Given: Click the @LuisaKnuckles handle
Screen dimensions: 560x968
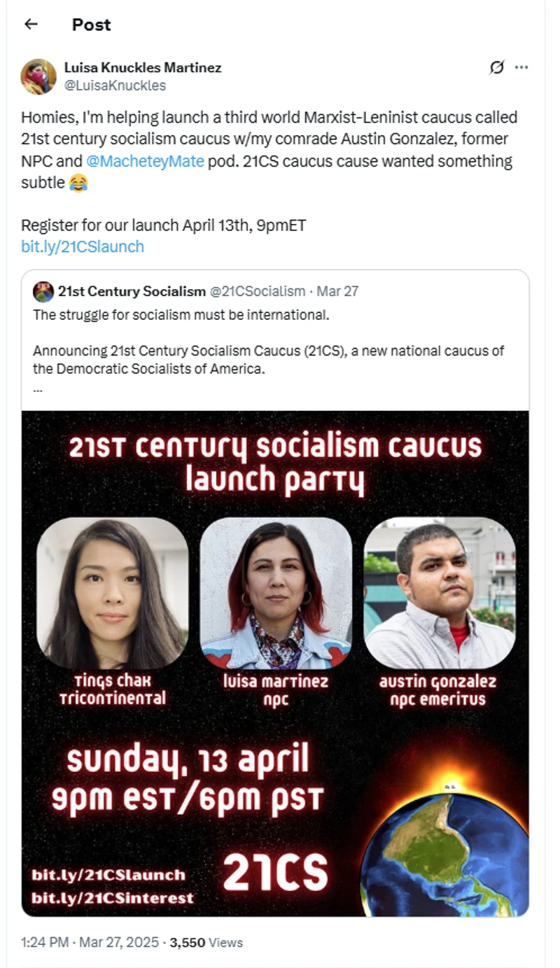Looking at the screenshot, I should click(x=115, y=85).
